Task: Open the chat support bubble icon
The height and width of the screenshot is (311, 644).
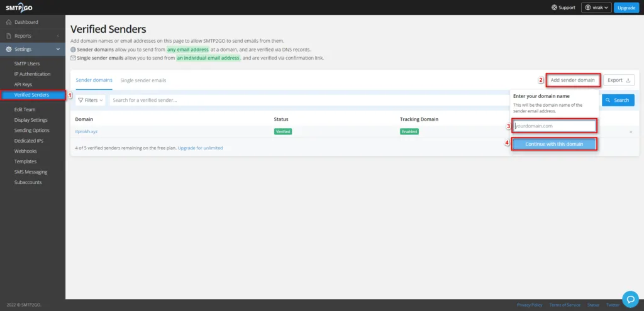Action: 630,297
